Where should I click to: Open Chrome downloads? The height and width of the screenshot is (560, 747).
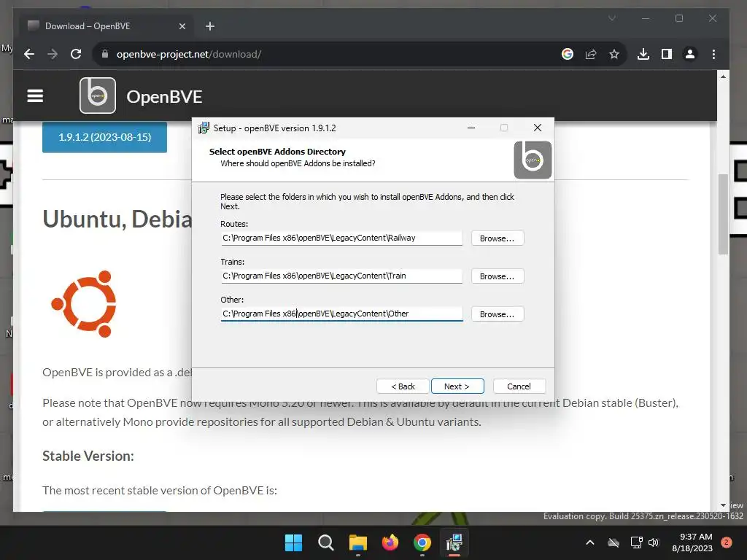(643, 54)
